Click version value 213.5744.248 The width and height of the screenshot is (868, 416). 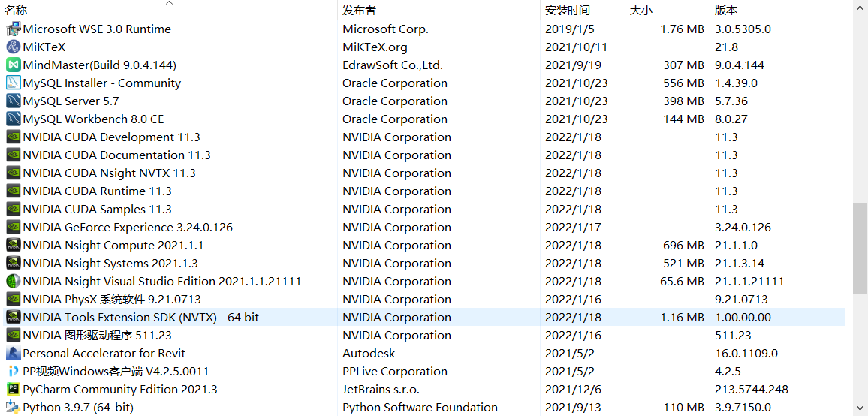tap(752, 390)
